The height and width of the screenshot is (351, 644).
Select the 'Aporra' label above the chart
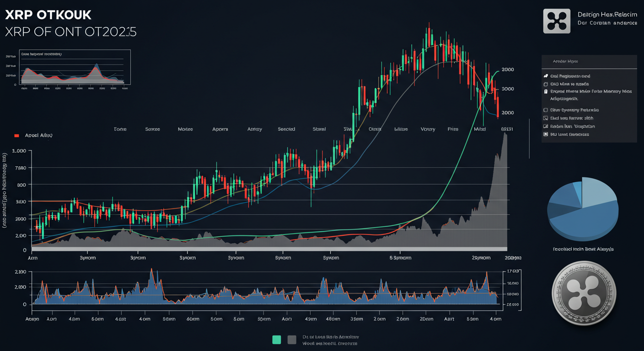coord(220,129)
